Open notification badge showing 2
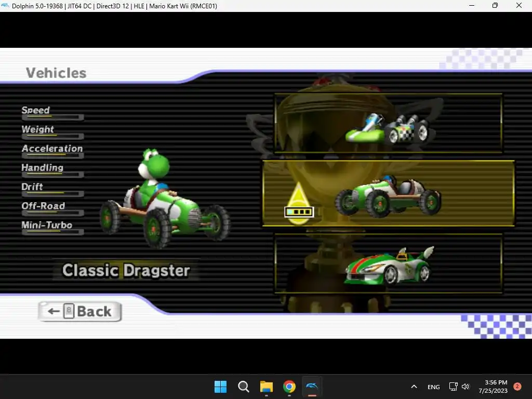Image resolution: width=532 pixels, height=399 pixels. [517, 387]
